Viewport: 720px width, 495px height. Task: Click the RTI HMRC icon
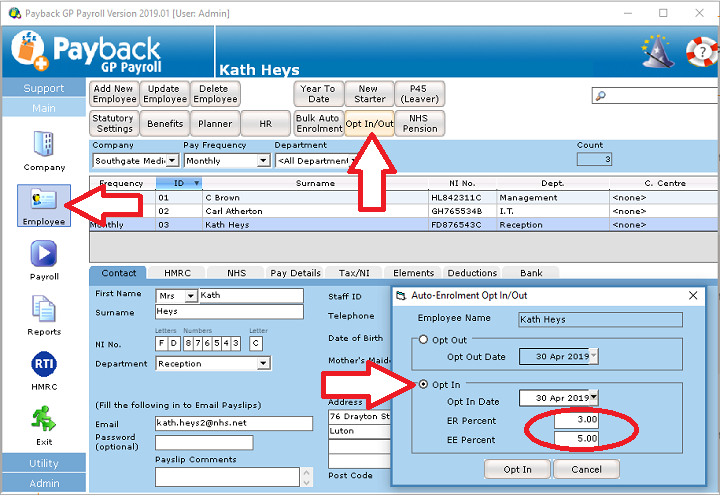tap(44, 368)
